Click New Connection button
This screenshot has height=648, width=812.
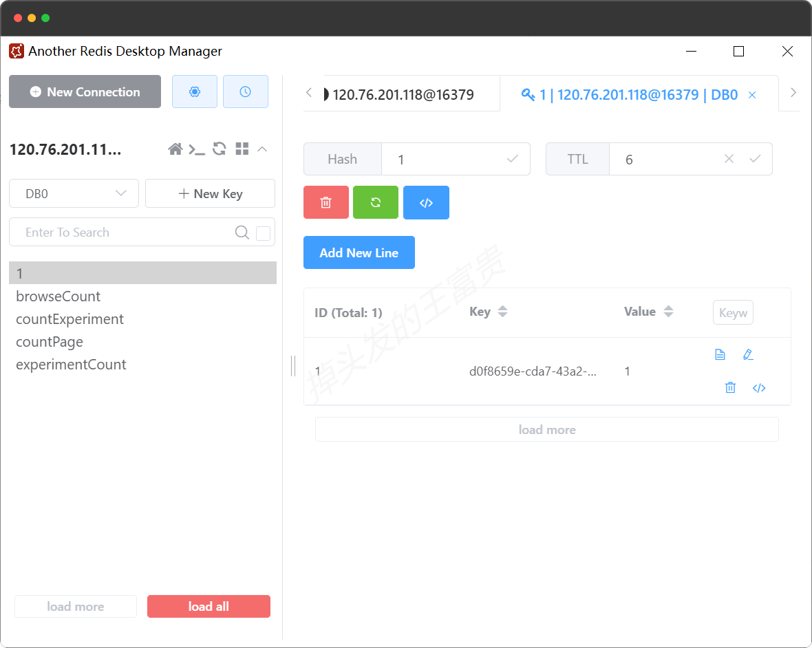pos(85,91)
